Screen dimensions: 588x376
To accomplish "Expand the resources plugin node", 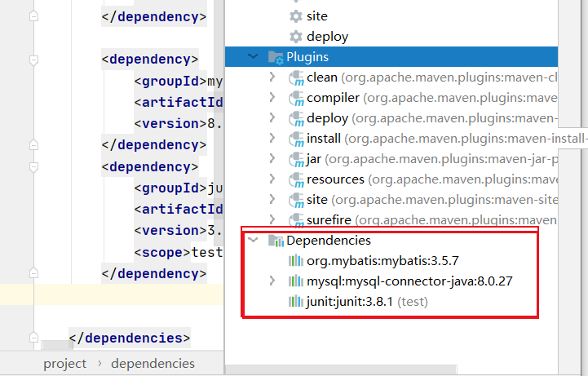I will tap(272, 179).
